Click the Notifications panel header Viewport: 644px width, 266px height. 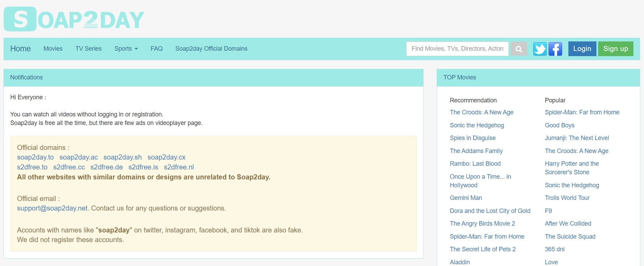(x=214, y=78)
